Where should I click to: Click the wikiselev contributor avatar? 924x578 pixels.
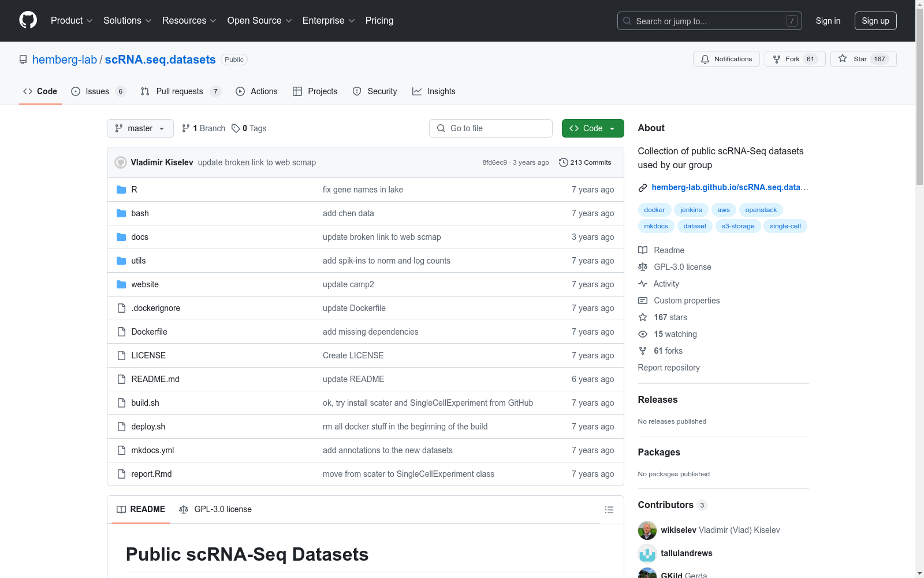coord(647,530)
